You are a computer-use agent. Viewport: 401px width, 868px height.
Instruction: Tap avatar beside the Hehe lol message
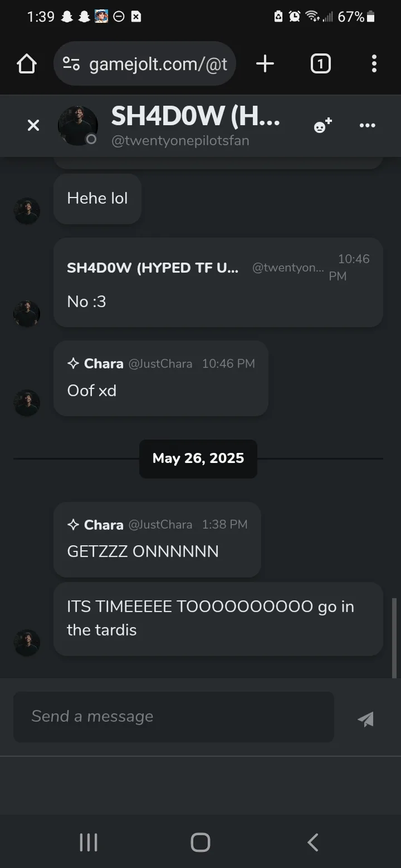pyautogui.click(x=27, y=211)
